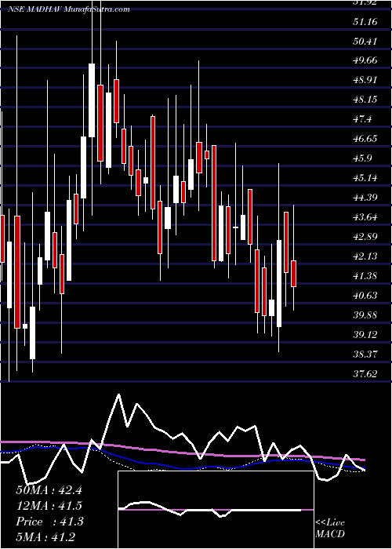This screenshot has height=549, width=392.
Task: Click the NSE MADHAV MunafaSutra.com title
Action: point(69,9)
